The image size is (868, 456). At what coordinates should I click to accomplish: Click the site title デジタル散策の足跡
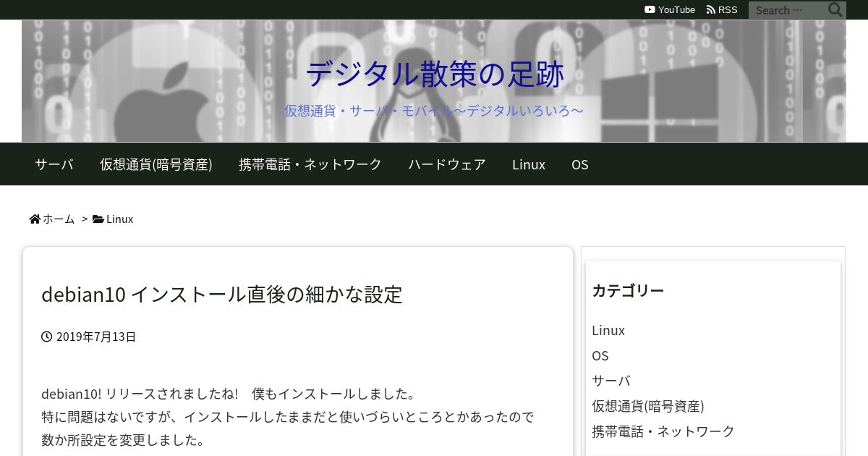coord(434,74)
